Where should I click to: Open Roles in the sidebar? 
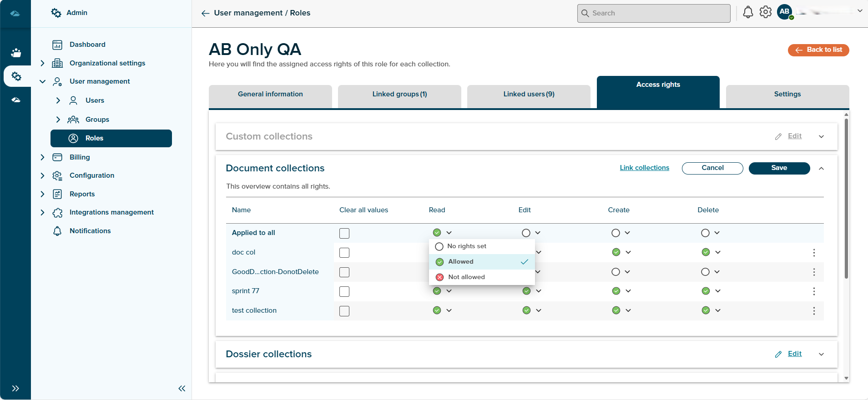pyautogui.click(x=111, y=138)
